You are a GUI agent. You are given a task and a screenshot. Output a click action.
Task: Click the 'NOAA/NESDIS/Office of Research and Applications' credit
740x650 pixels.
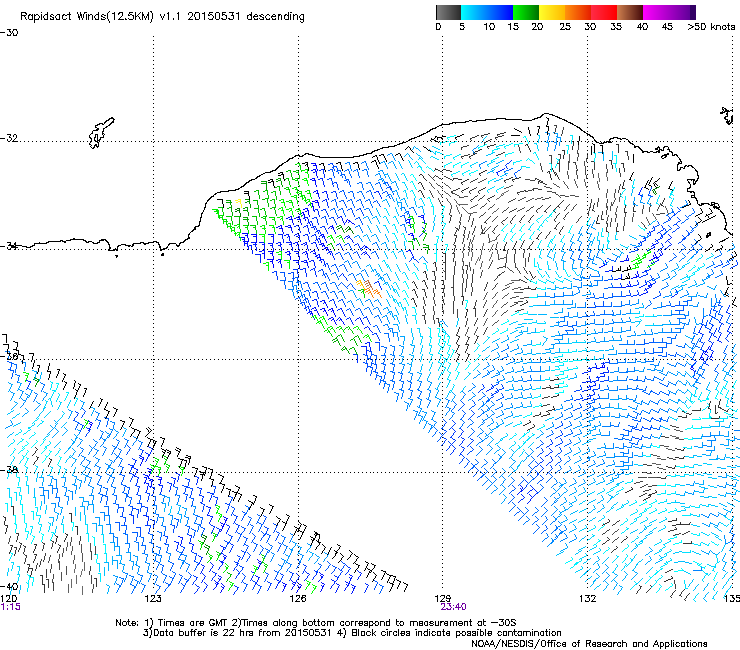(589, 644)
